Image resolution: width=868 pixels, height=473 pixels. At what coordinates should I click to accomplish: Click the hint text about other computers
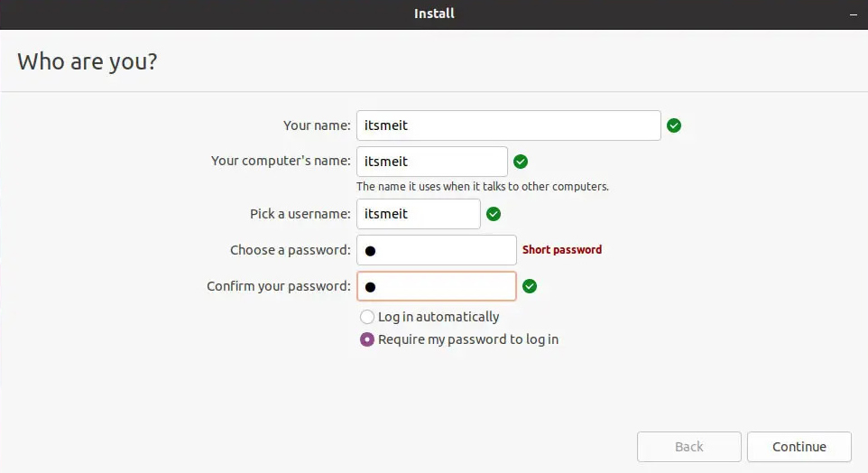(x=483, y=187)
